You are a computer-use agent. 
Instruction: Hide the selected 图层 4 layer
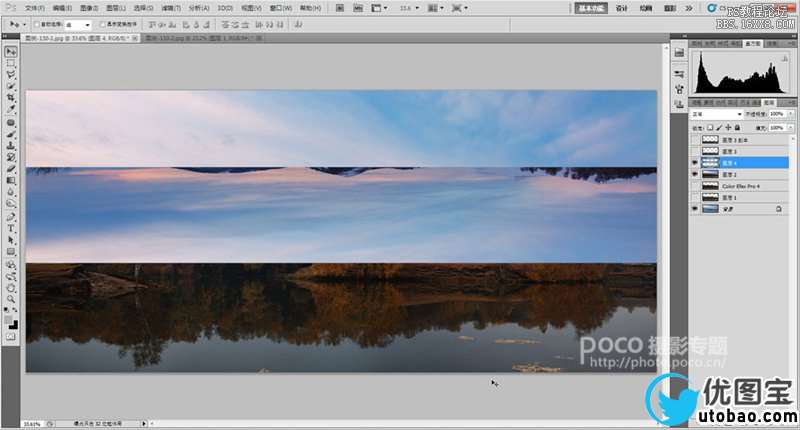coord(694,163)
